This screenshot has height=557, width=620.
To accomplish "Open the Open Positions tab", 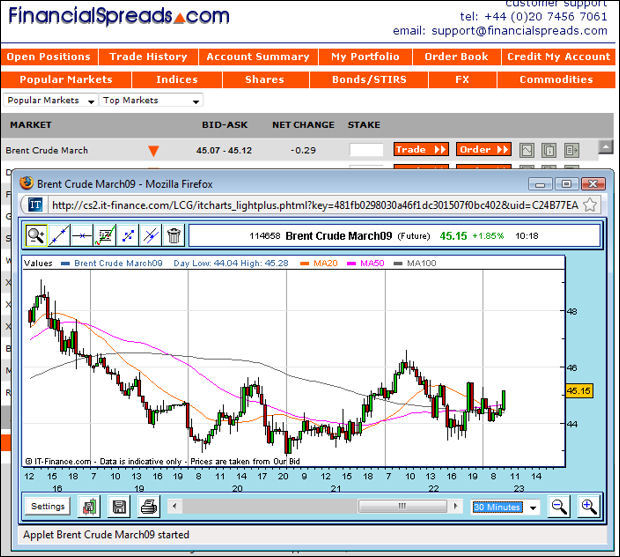I will coord(49,57).
